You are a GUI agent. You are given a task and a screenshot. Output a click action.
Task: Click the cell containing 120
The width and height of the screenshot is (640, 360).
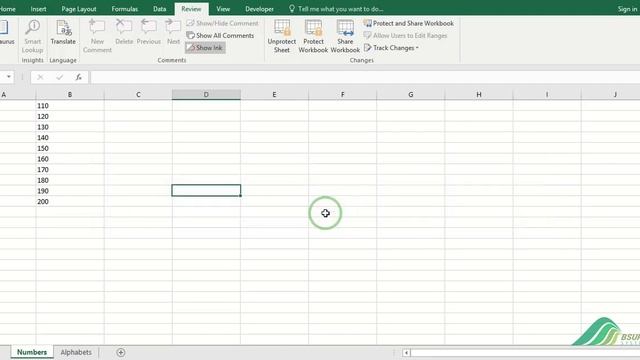pyautogui.click(x=70, y=116)
